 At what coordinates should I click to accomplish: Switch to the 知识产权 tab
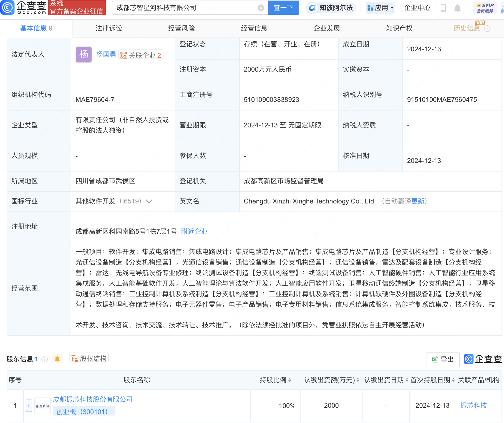point(399,28)
